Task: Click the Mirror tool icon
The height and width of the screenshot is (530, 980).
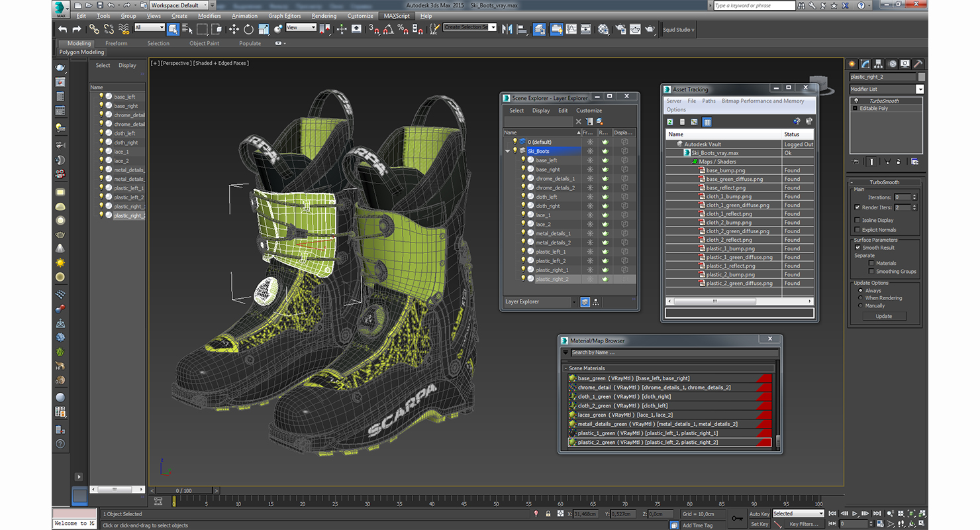Action: click(x=508, y=29)
